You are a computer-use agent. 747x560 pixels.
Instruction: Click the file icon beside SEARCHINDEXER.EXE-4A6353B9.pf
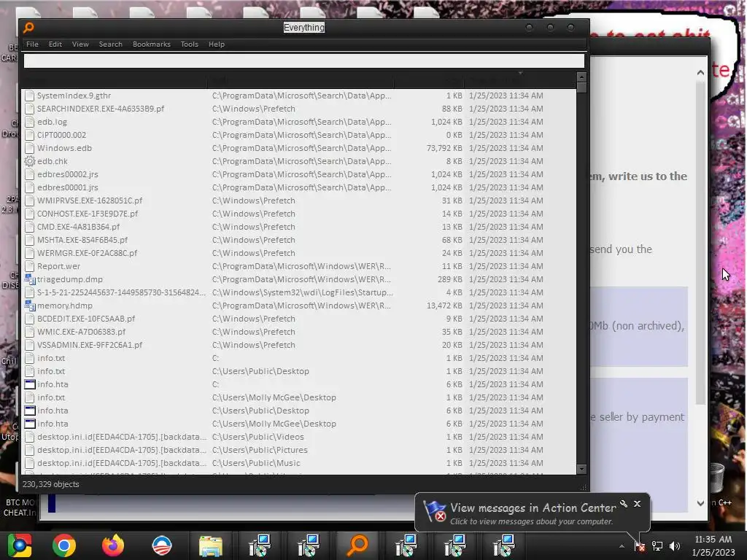[x=29, y=109]
